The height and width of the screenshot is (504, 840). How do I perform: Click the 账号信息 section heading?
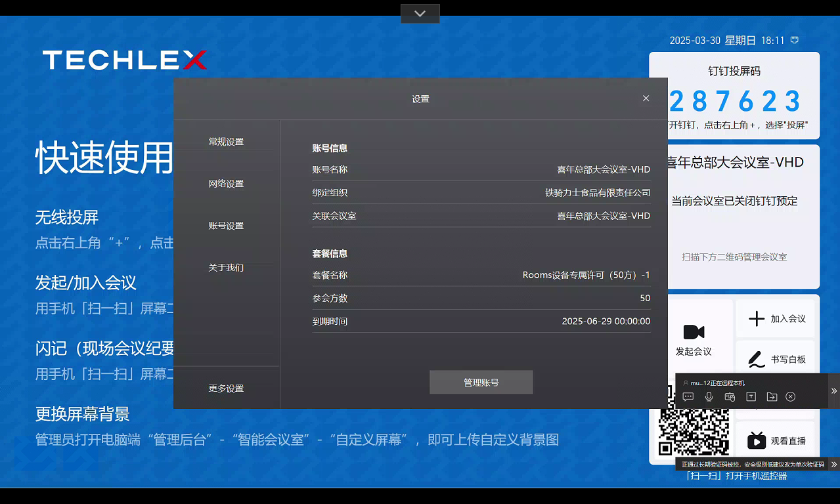[x=330, y=148]
